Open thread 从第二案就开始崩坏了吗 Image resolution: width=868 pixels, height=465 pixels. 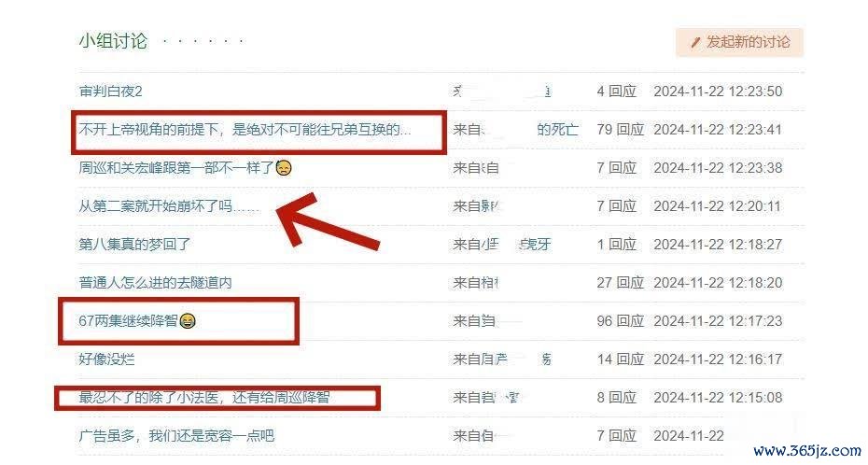(168, 206)
